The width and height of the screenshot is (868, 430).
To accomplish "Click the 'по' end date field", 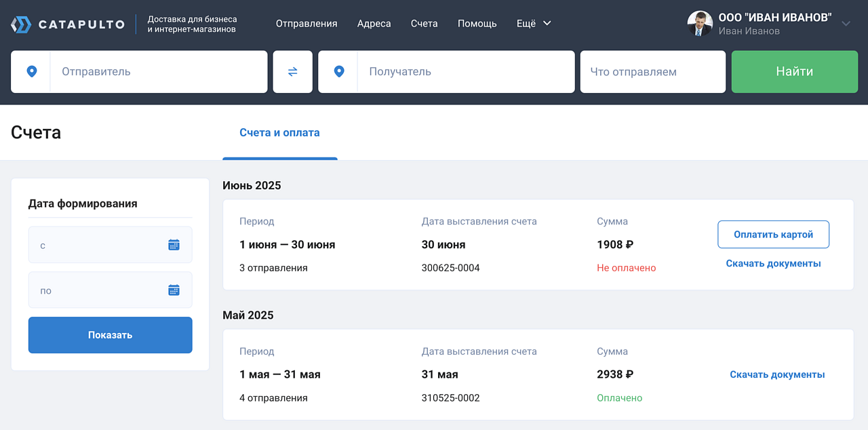I will pos(110,290).
